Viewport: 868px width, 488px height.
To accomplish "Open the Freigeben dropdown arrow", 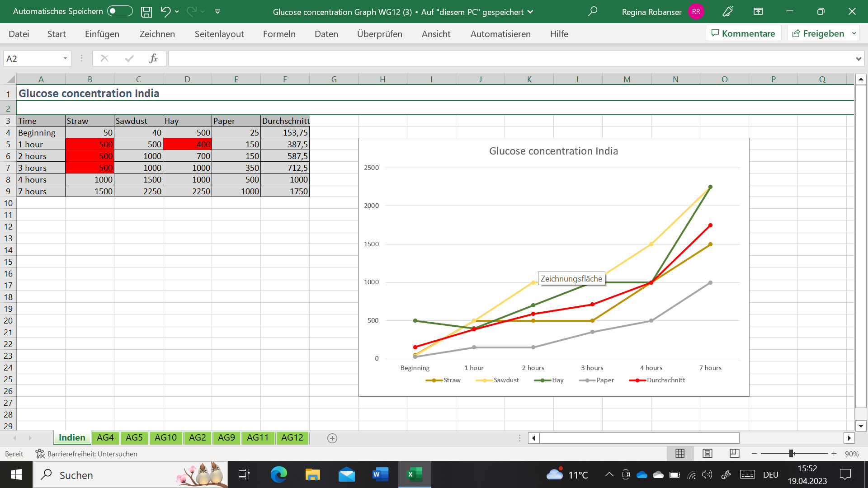I will click(x=854, y=33).
